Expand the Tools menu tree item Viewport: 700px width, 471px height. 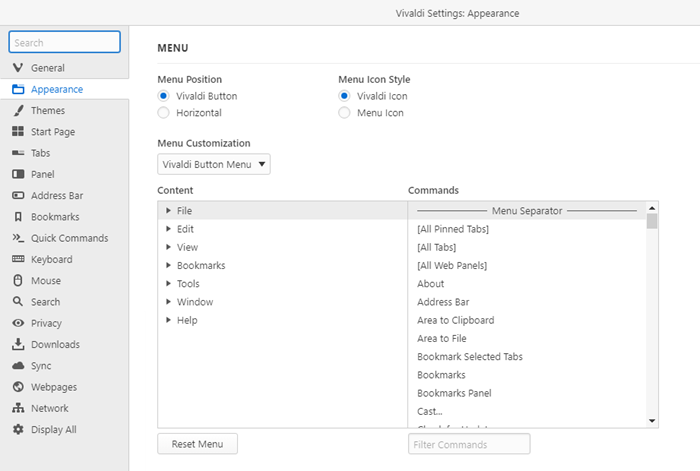point(168,283)
